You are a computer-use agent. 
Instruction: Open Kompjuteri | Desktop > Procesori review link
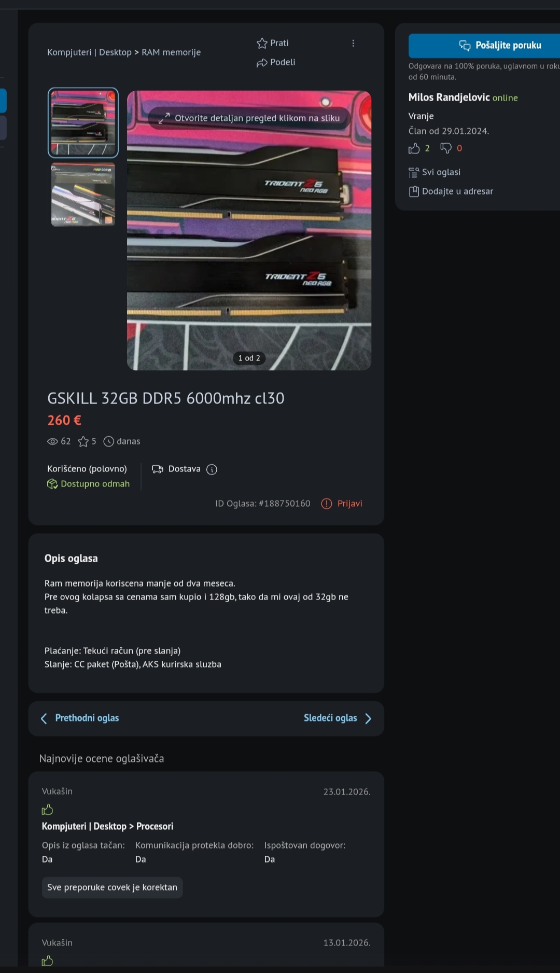pyautogui.click(x=107, y=826)
